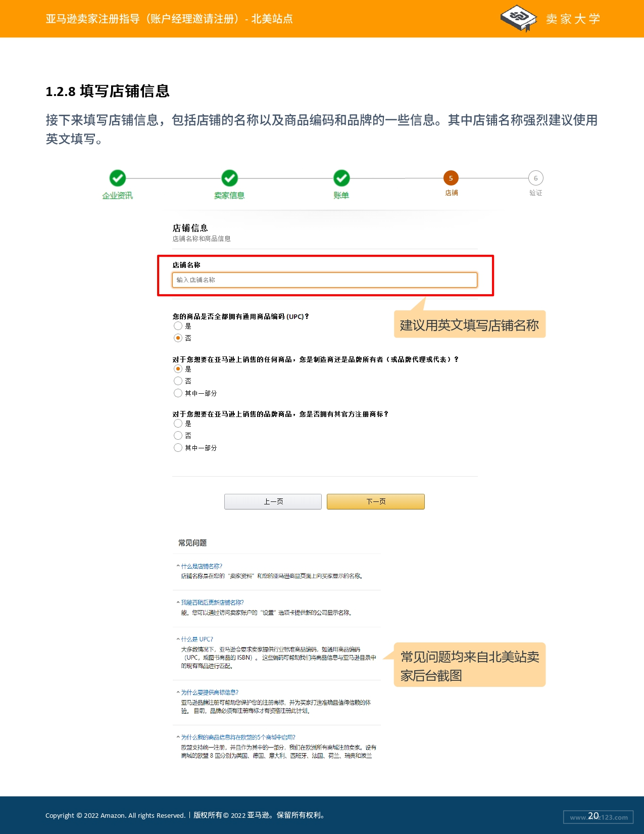Select 否 for the UPC product code question

178,338
